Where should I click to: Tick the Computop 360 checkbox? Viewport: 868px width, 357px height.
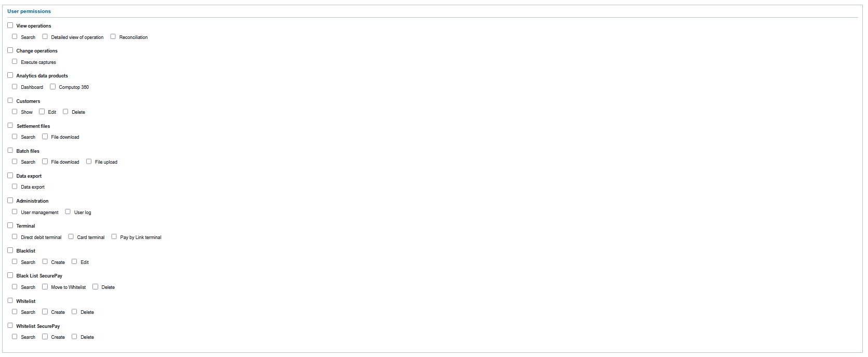52,87
